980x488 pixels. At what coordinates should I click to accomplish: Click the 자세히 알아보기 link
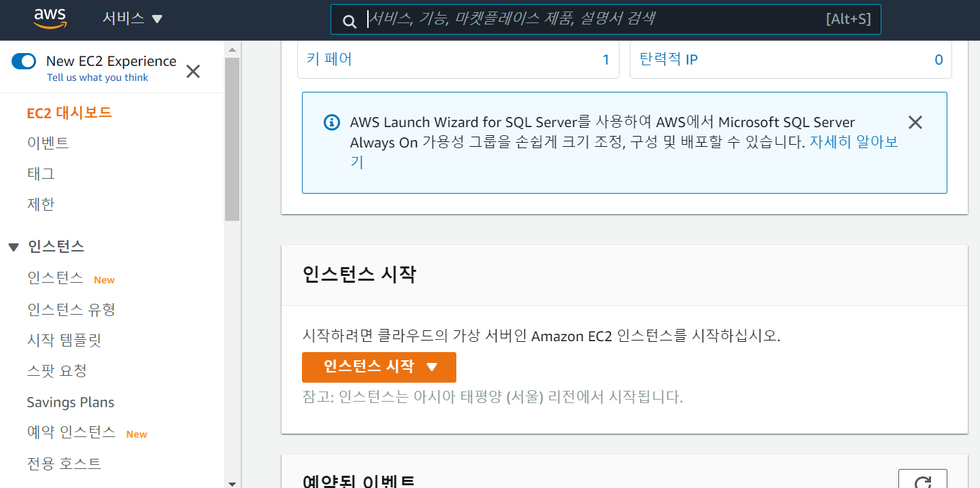tap(853, 143)
